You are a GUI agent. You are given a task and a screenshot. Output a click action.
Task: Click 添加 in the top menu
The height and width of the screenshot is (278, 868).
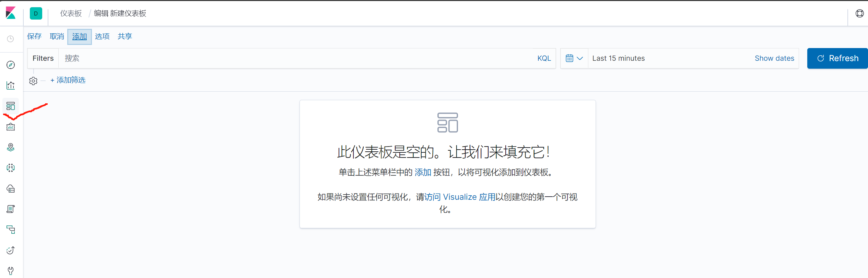point(80,36)
